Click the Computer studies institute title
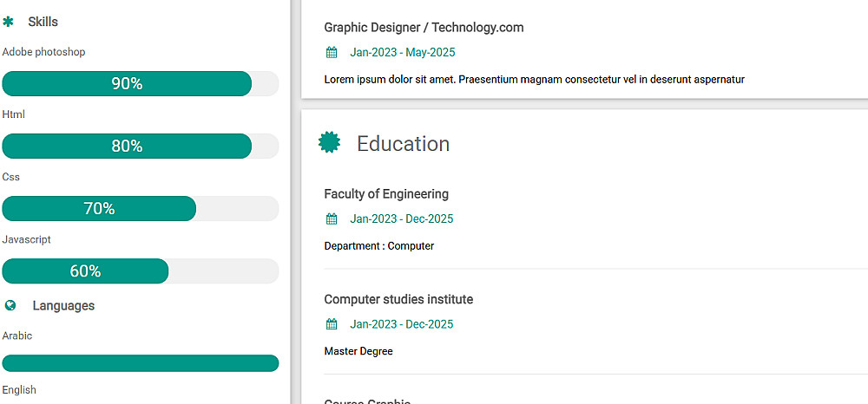Screen dimensions: 868x404 click(398, 300)
